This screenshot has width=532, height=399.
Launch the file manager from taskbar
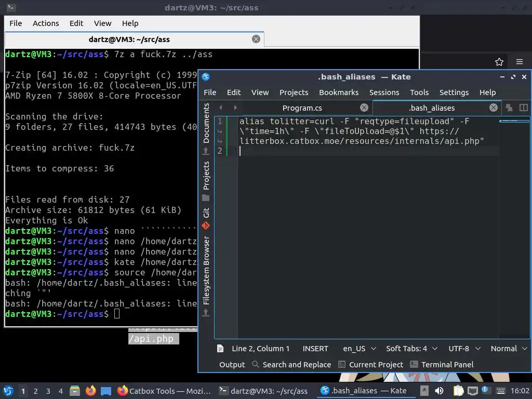[x=75, y=391]
